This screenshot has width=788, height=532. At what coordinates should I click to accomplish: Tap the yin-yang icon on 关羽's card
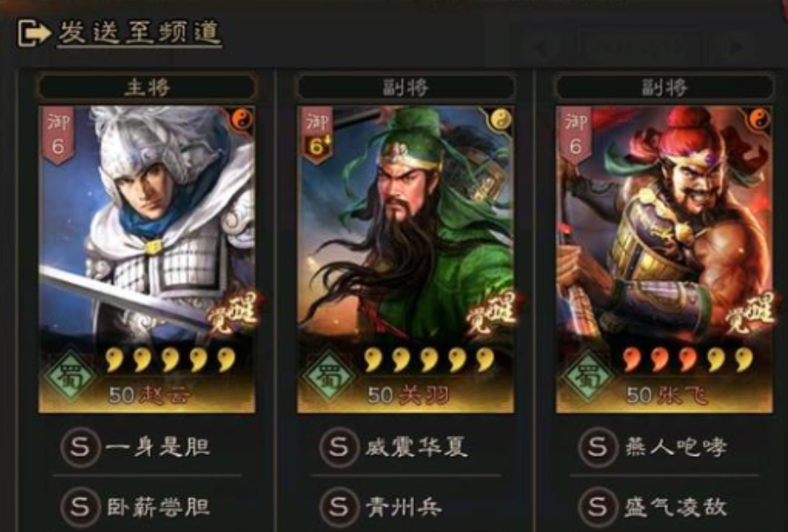tap(501, 119)
